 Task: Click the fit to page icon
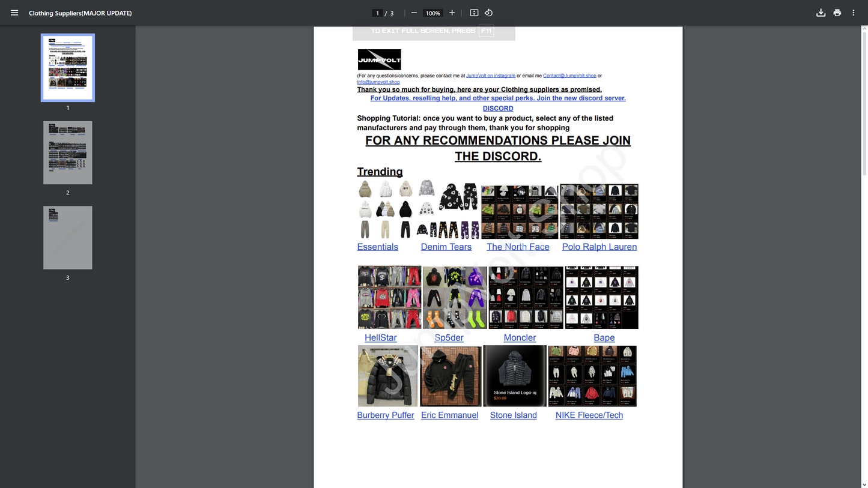point(474,13)
